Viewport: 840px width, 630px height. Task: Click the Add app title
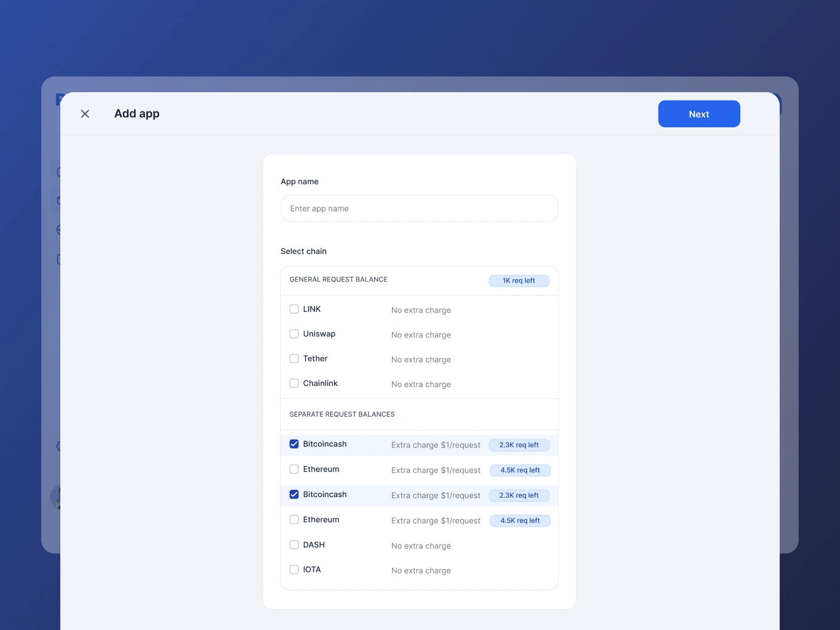(x=137, y=113)
